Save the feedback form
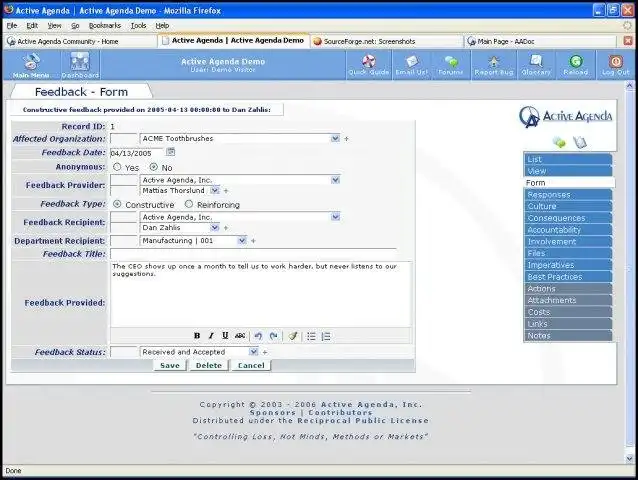This screenshot has height=480, width=638. [170, 365]
